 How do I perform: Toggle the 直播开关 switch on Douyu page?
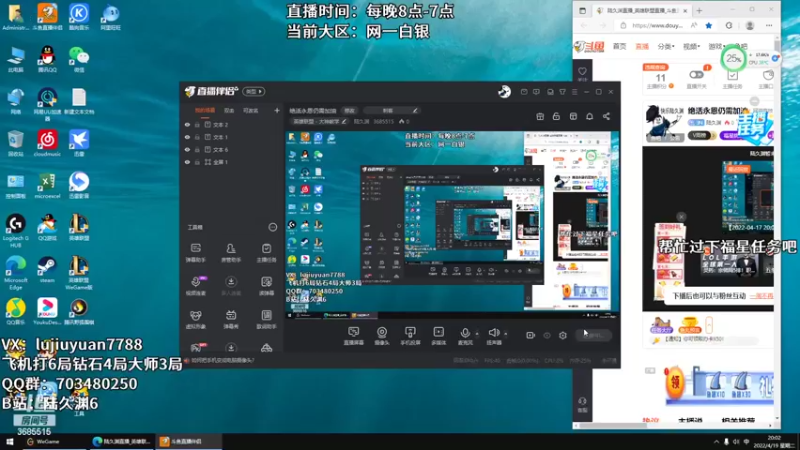click(x=696, y=74)
